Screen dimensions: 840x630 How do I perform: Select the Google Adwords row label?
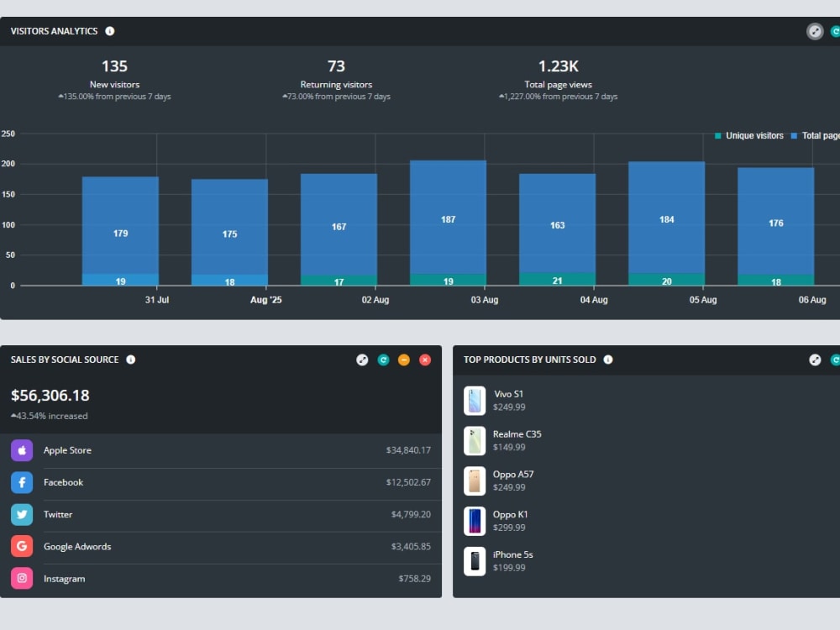tap(77, 547)
